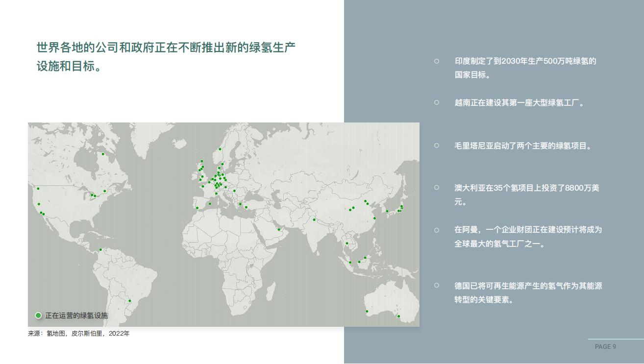Click the facility dot in South America
Viewport: 644px width, 364px height.
(130, 300)
